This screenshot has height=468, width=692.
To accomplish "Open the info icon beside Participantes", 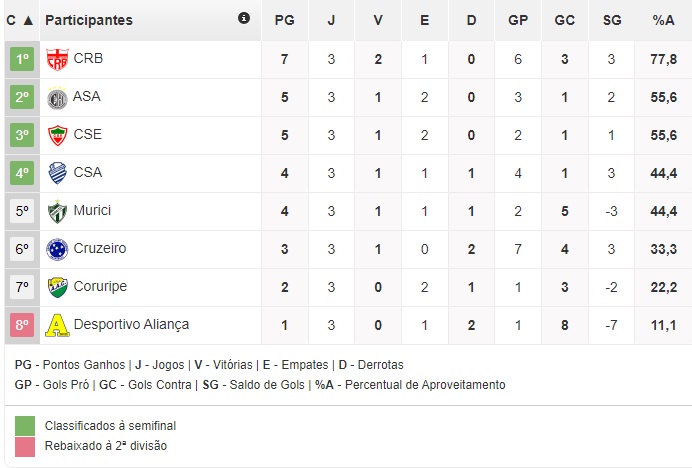I will point(245,19).
